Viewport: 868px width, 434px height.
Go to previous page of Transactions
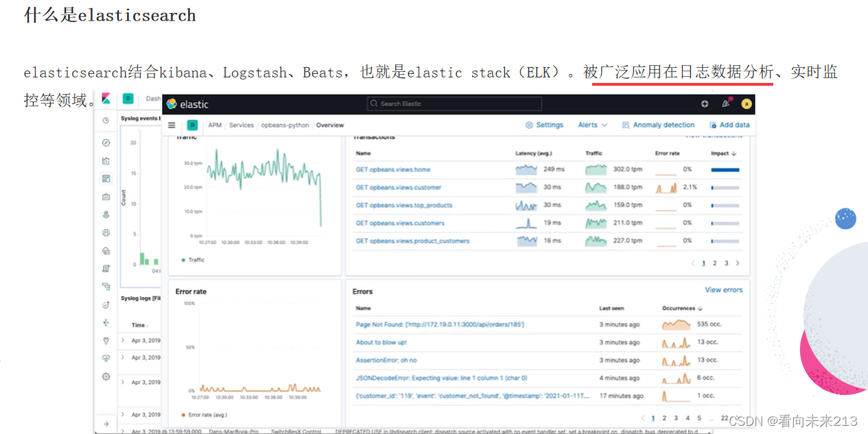[x=693, y=263]
